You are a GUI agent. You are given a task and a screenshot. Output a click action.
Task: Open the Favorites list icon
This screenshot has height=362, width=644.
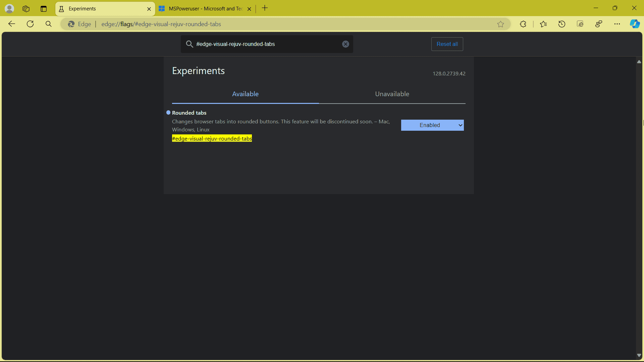(x=543, y=24)
